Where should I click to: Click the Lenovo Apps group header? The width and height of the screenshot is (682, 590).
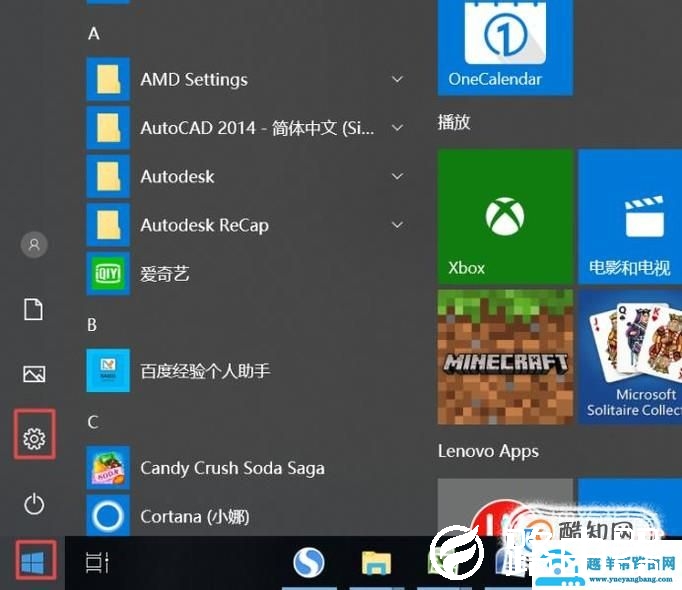click(488, 451)
